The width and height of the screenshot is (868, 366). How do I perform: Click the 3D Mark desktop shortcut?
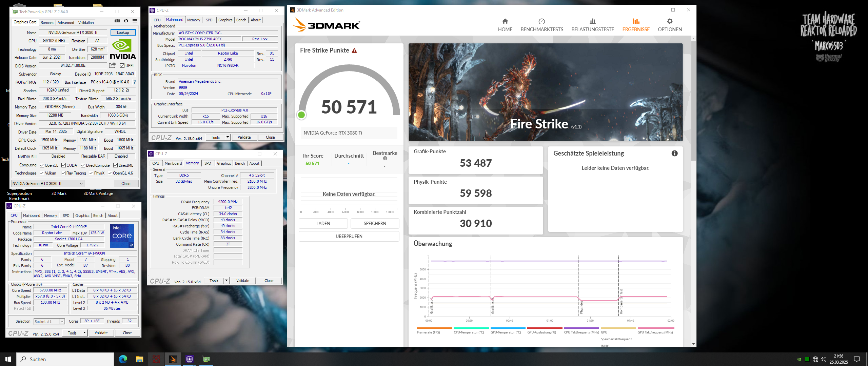[x=59, y=194]
